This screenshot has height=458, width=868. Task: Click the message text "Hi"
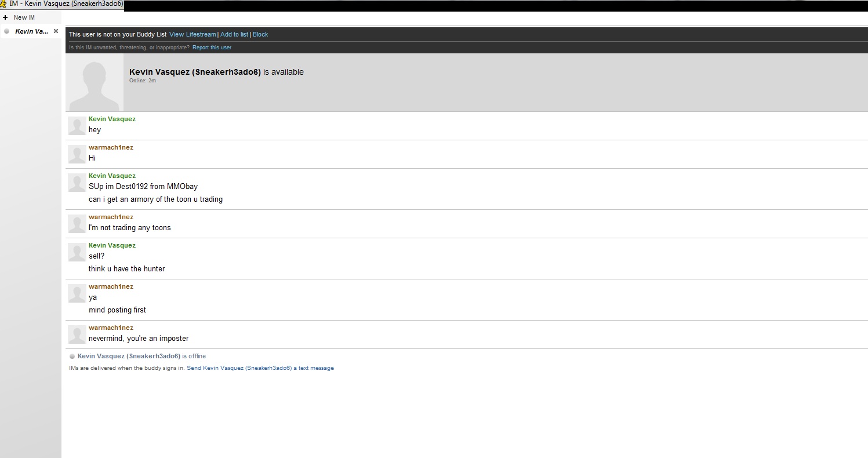click(x=92, y=158)
